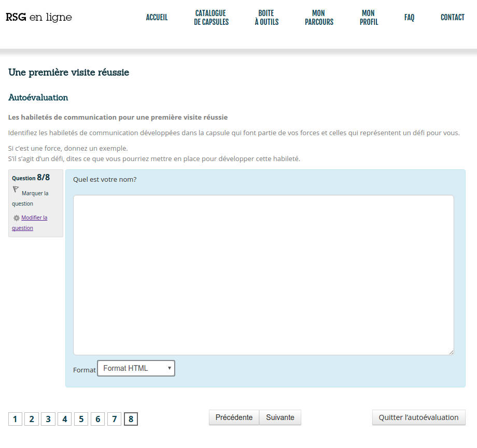The image size is (477, 448).
Task: Click the Précédente button
Action: (234, 417)
